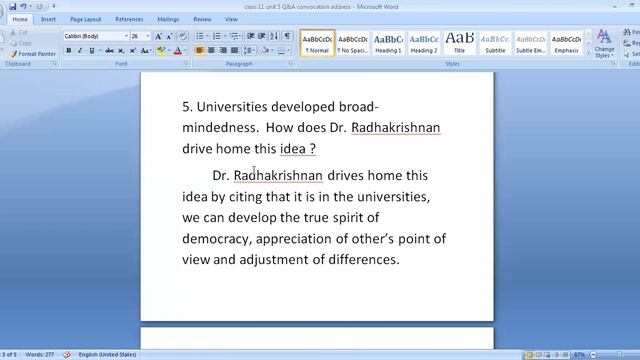Open the Mailings tab
The height and width of the screenshot is (360, 640).
tap(168, 19)
